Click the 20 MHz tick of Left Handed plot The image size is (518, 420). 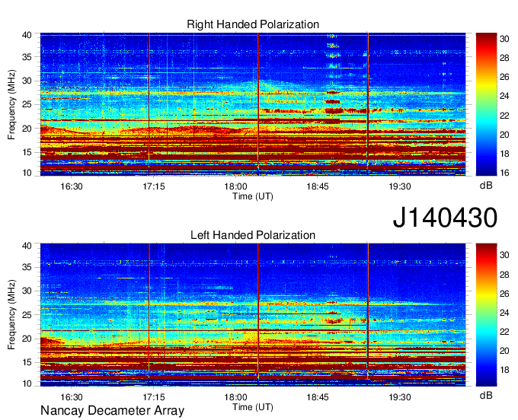pyautogui.click(x=27, y=339)
